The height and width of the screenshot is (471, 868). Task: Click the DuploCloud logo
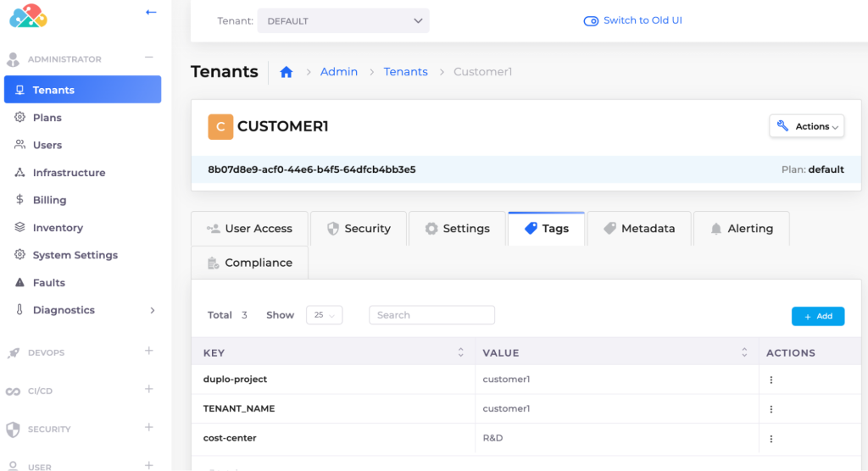[x=28, y=15]
